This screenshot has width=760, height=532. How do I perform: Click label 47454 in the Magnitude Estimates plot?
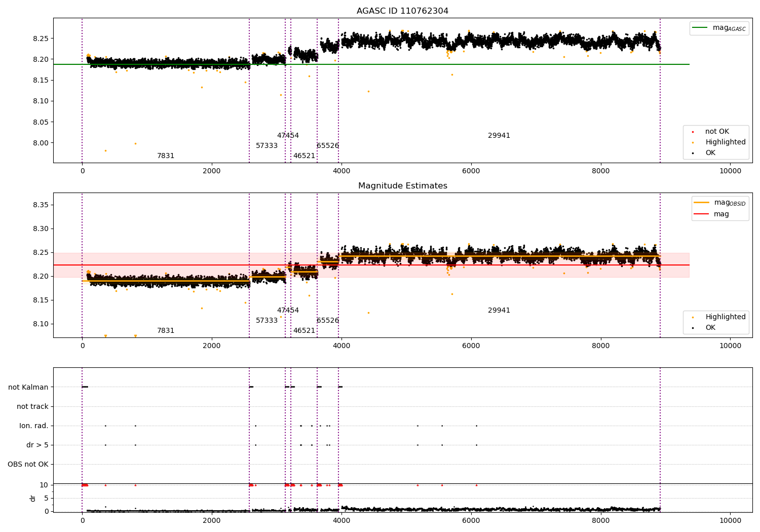click(288, 311)
